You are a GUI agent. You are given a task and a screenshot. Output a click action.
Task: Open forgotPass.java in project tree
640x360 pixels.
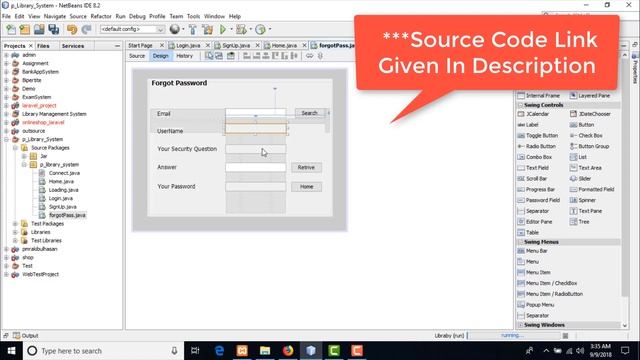tap(67, 215)
